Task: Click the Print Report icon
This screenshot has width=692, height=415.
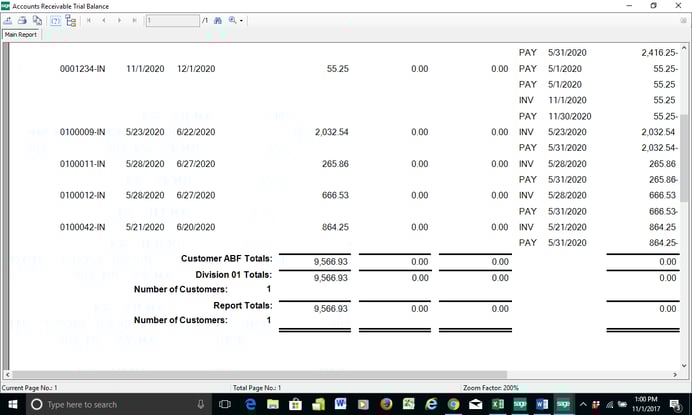Action: (21, 20)
